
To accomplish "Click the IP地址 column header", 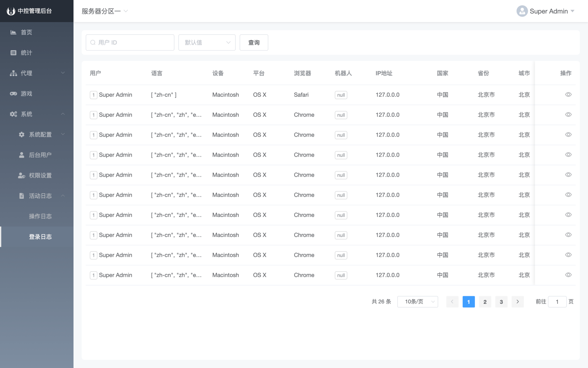I will 384,73.
